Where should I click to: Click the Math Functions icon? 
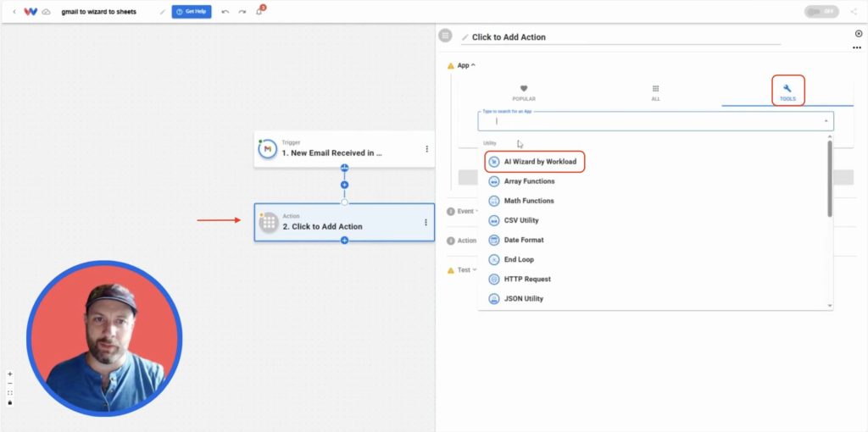pyautogui.click(x=494, y=201)
